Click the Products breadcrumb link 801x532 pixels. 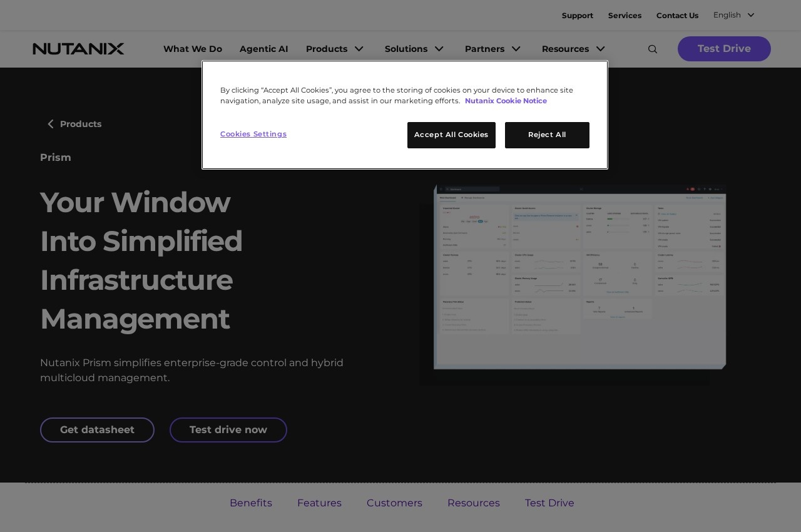click(81, 124)
